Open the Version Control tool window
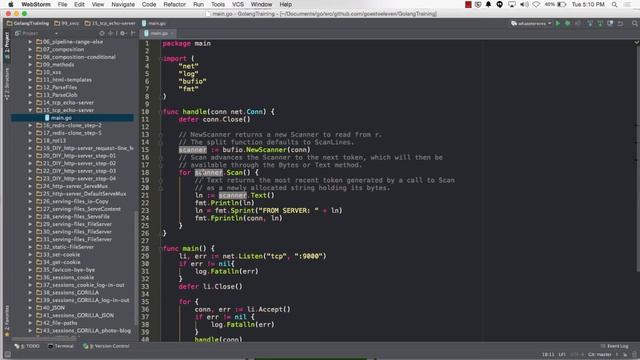640x360 pixels. coord(106,346)
